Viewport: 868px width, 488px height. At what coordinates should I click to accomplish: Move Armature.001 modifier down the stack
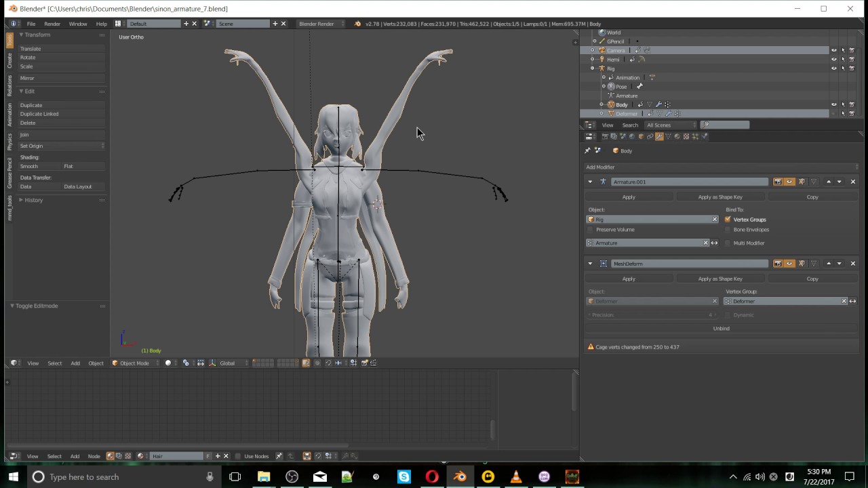[x=840, y=182]
